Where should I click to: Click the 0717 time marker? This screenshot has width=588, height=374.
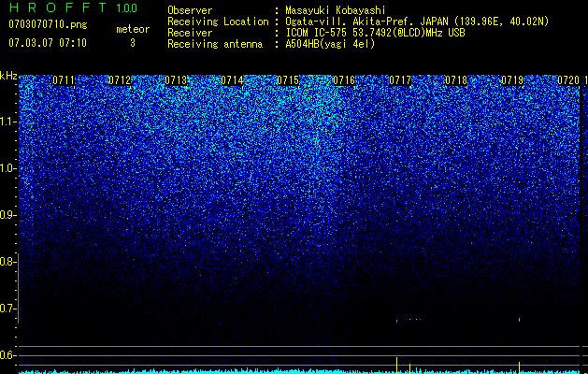click(400, 80)
